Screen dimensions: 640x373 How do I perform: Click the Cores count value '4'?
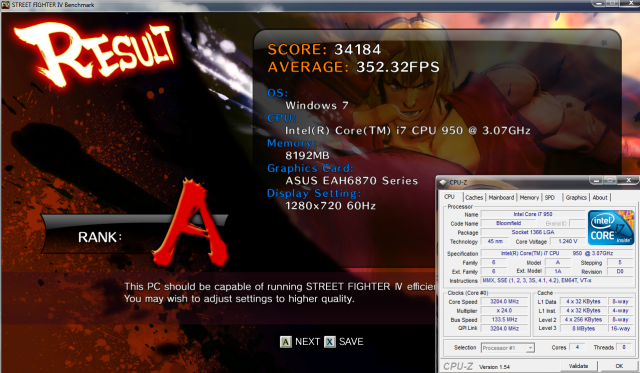tap(577, 347)
